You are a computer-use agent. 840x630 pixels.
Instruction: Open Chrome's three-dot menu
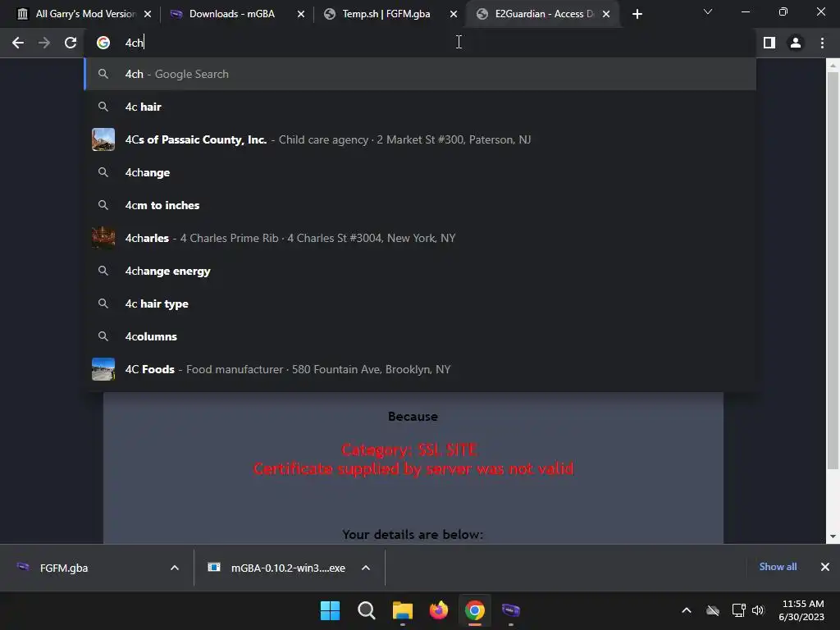(822, 43)
